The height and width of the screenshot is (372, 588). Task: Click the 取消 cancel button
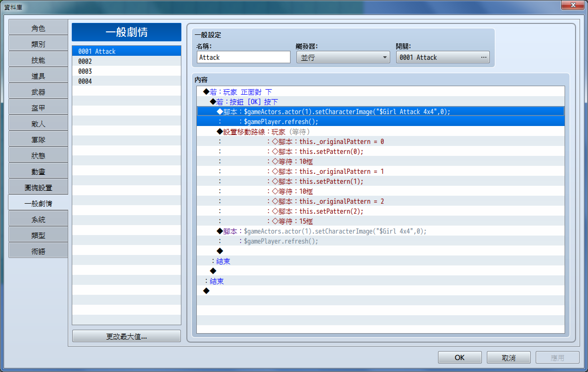(508, 358)
